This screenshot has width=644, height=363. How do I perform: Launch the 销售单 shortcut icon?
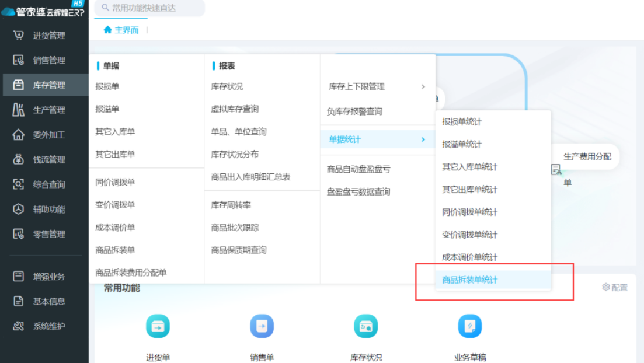[262, 326]
